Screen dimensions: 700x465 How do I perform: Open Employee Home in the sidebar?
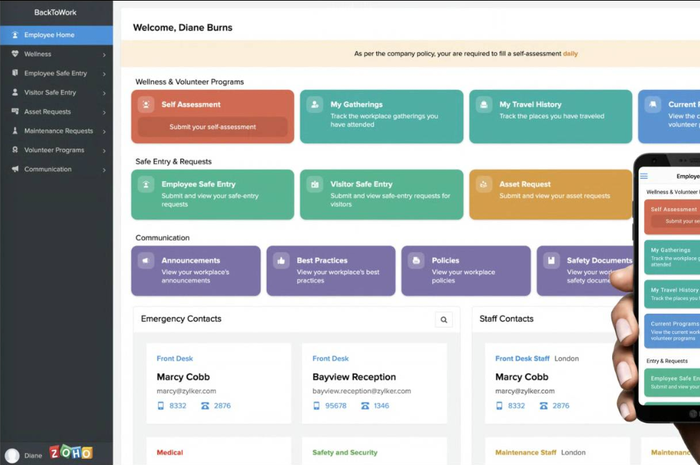[x=56, y=35]
